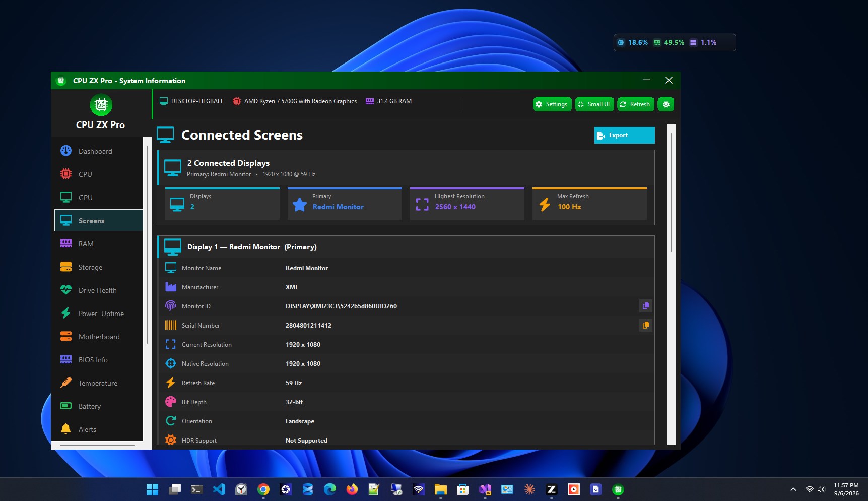This screenshot has height=501, width=868.
Task: Click the Native Resolution target icon
Action: [171, 363]
